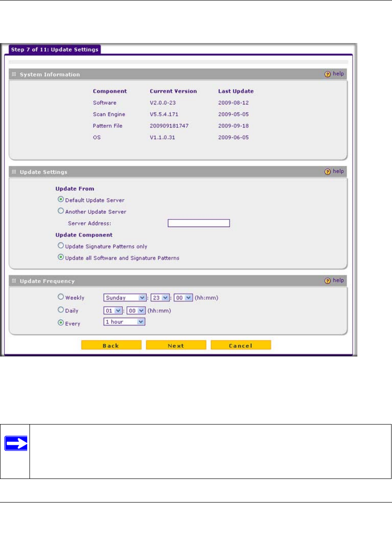Open the weekly hour dropdown showing 23
The height and width of the screenshot is (537, 392).
pos(160,298)
